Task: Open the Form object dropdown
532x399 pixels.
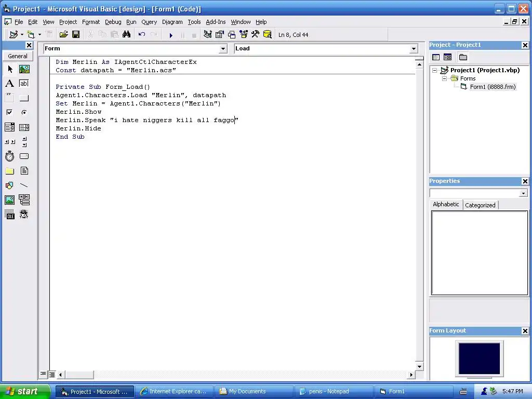Action: tap(223, 49)
